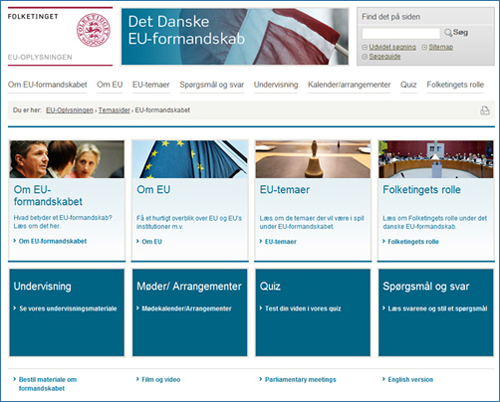
Task: Click the bell photo thumbnail
Action: (313, 159)
